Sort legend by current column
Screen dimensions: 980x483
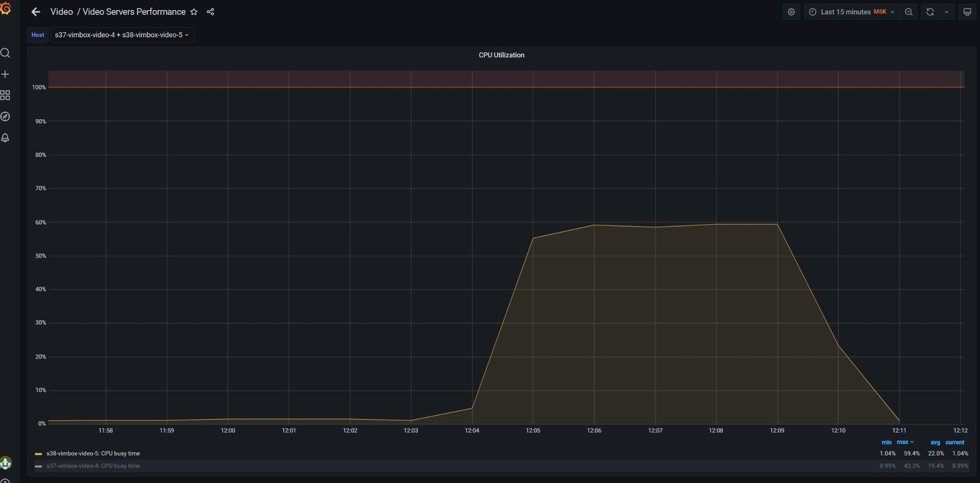tap(955, 442)
